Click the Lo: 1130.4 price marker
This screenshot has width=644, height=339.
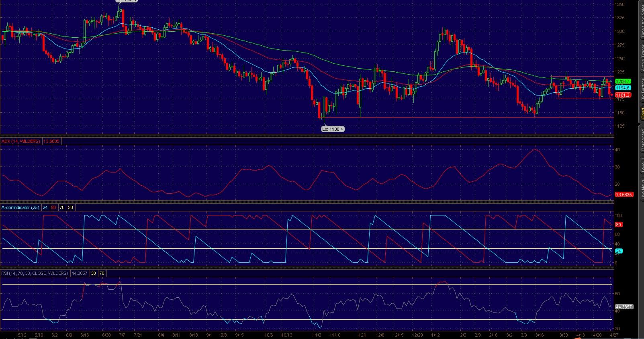point(333,129)
